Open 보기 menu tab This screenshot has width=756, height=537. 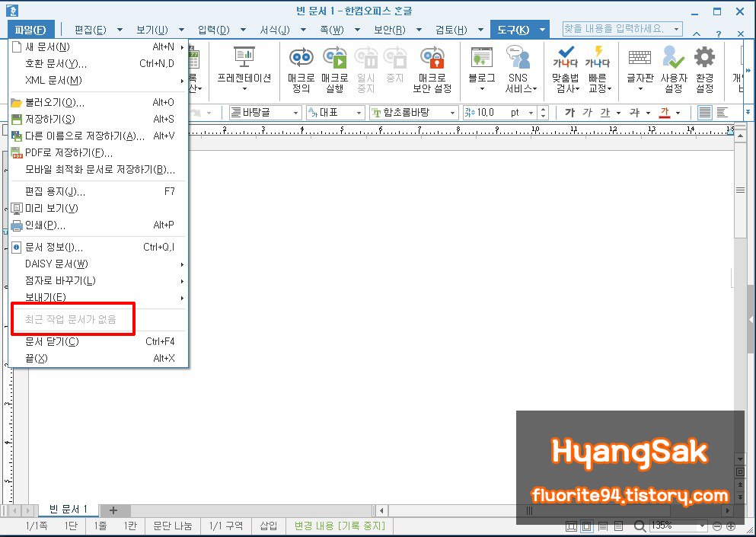click(152, 30)
